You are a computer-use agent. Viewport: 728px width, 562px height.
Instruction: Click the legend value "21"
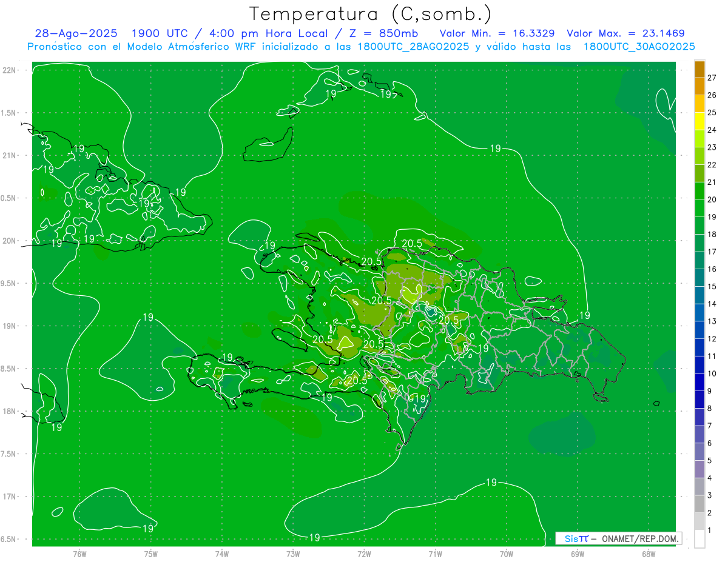point(712,182)
